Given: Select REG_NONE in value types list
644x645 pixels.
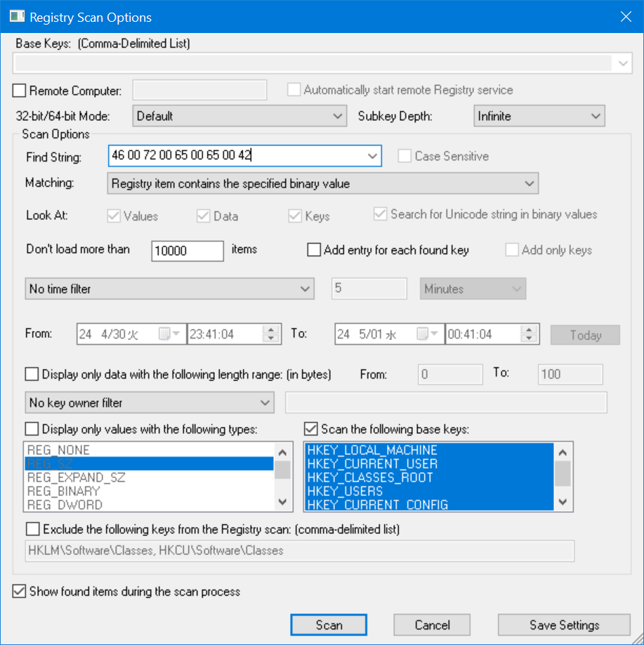Looking at the screenshot, I should pos(150,450).
